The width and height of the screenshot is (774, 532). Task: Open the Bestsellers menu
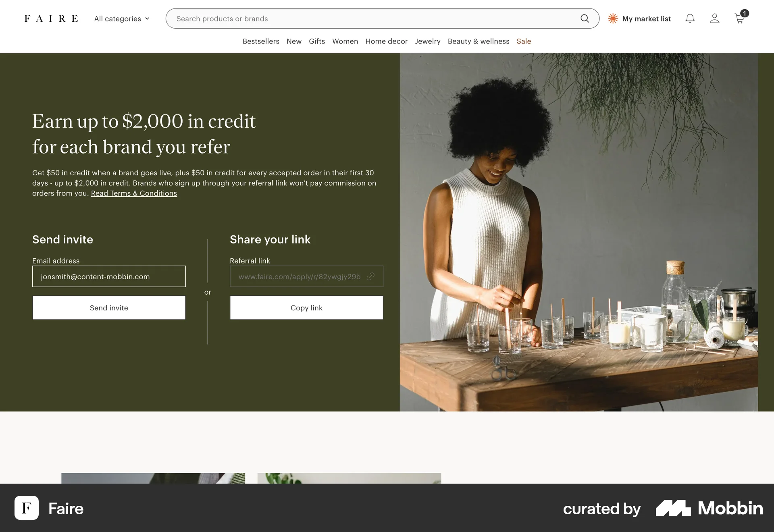click(261, 41)
